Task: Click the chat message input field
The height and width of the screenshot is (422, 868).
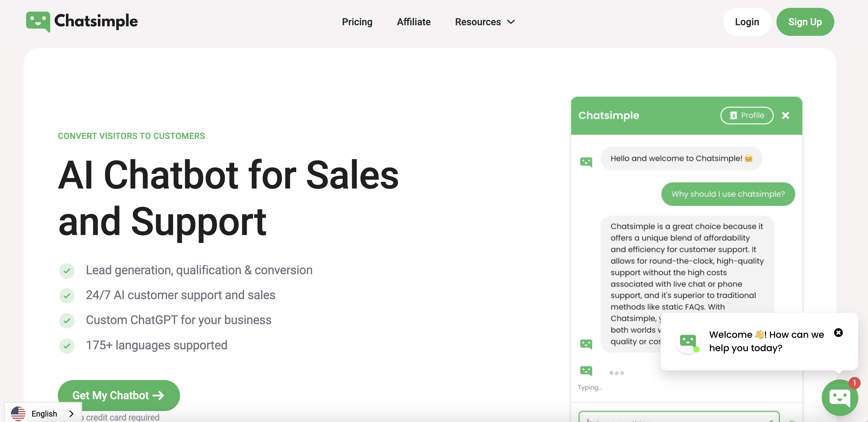Action: 679,417
